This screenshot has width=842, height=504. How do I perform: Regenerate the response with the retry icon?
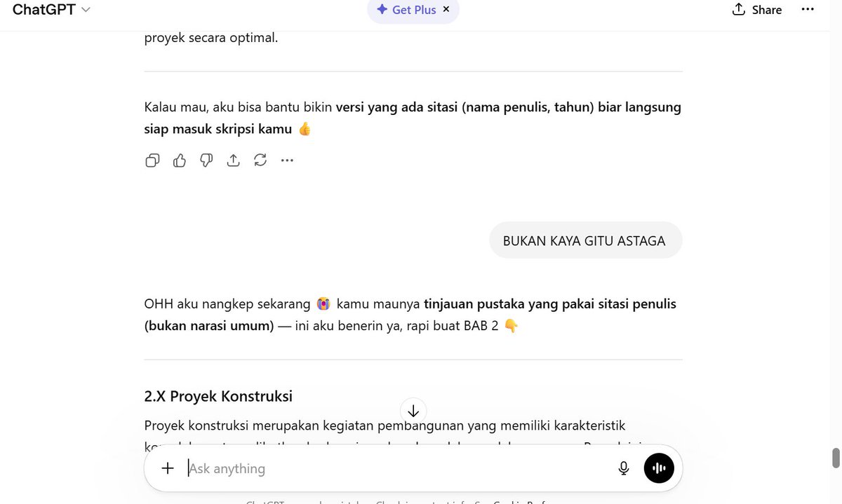coord(260,161)
